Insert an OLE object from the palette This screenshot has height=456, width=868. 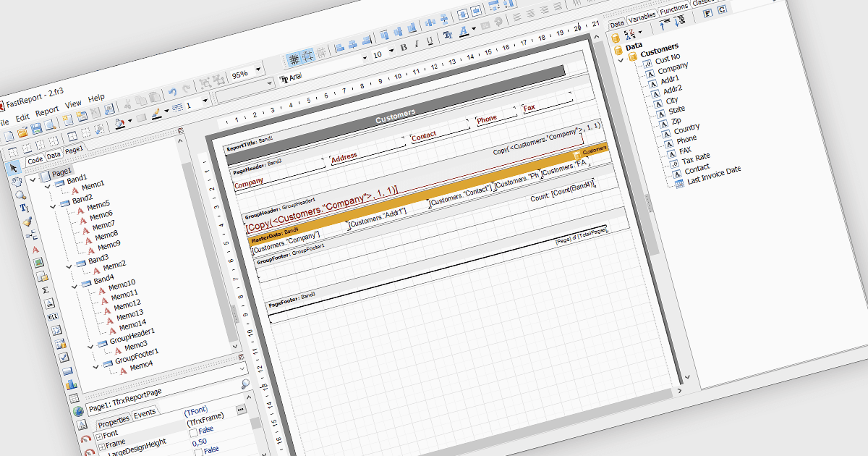click(52, 316)
